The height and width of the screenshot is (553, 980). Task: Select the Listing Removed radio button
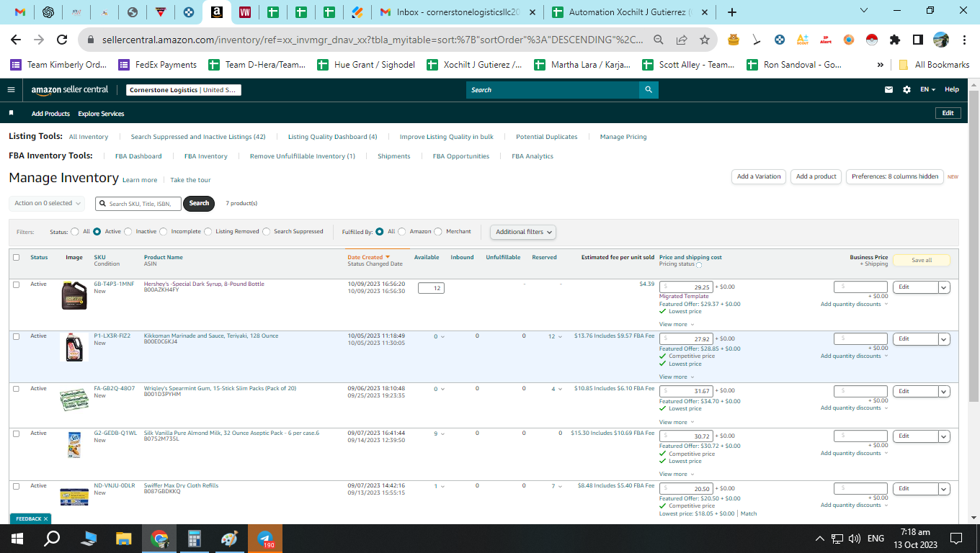pos(208,232)
